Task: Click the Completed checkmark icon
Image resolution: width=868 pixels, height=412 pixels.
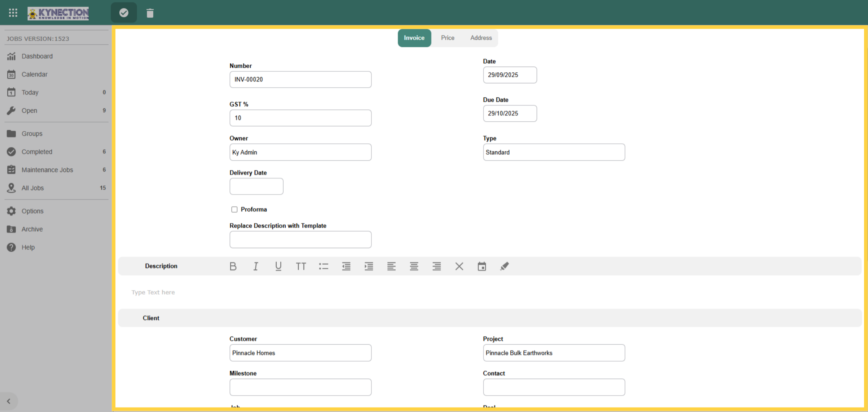Action: click(x=11, y=152)
